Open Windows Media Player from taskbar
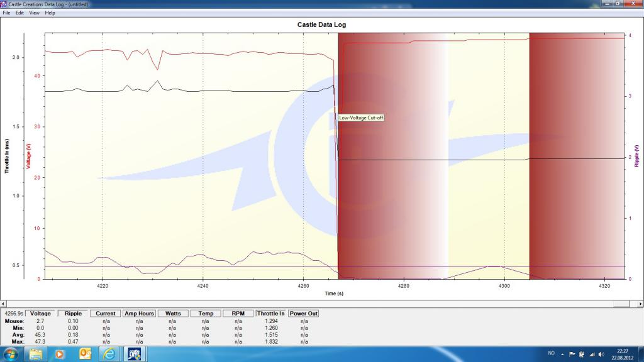The image size is (644, 362). pos(60,354)
